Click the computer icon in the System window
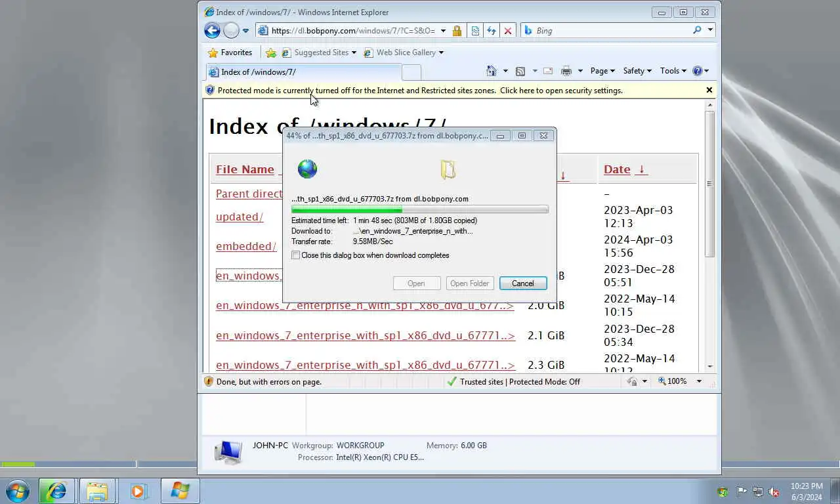The image size is (840, 504). (x=228, y=451)
